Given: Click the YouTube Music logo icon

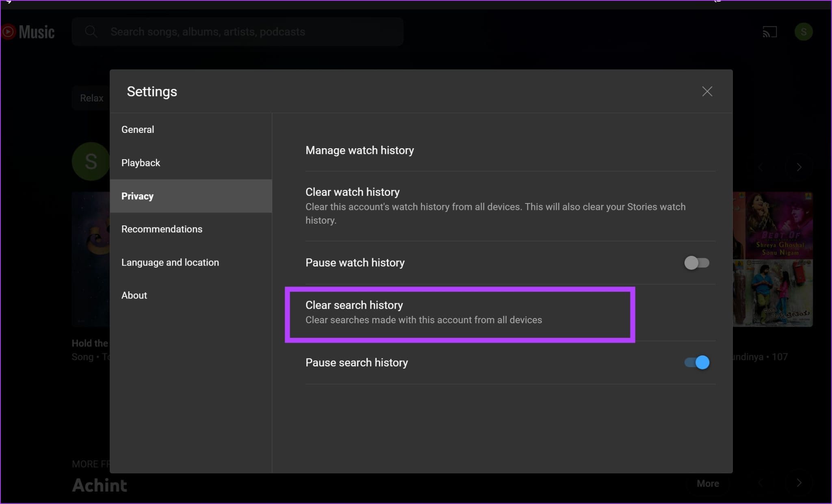Looking at the screenshot, I should point(8,31).
